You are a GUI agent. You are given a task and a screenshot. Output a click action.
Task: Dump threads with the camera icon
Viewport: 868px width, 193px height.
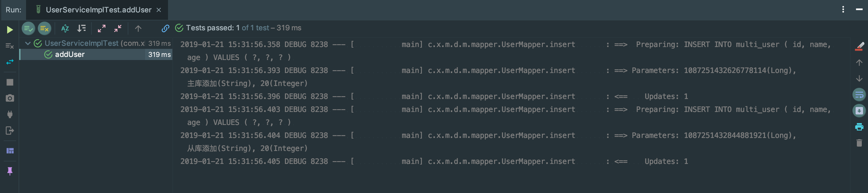10,98
